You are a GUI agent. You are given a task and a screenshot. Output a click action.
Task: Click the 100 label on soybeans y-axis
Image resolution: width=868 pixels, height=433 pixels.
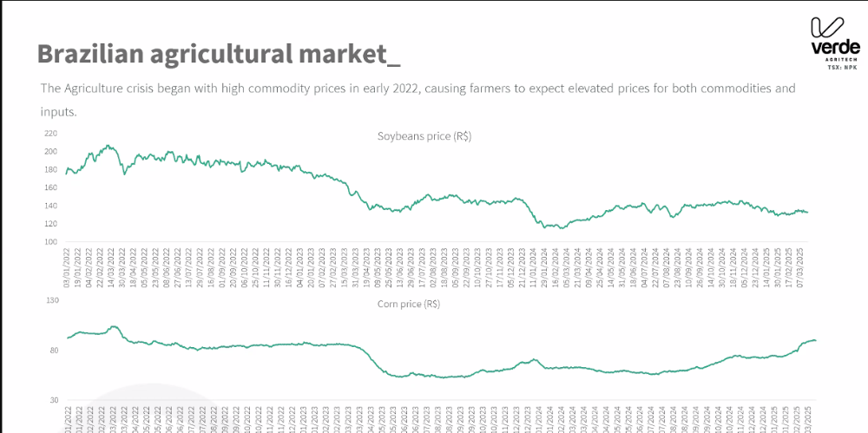click(50, 242)
